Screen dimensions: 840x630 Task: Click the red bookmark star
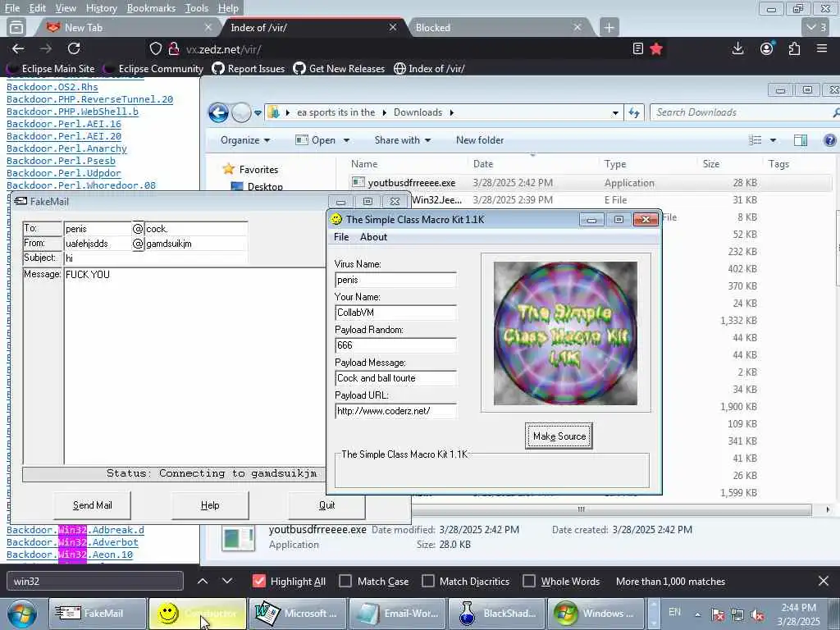[656, 49]
